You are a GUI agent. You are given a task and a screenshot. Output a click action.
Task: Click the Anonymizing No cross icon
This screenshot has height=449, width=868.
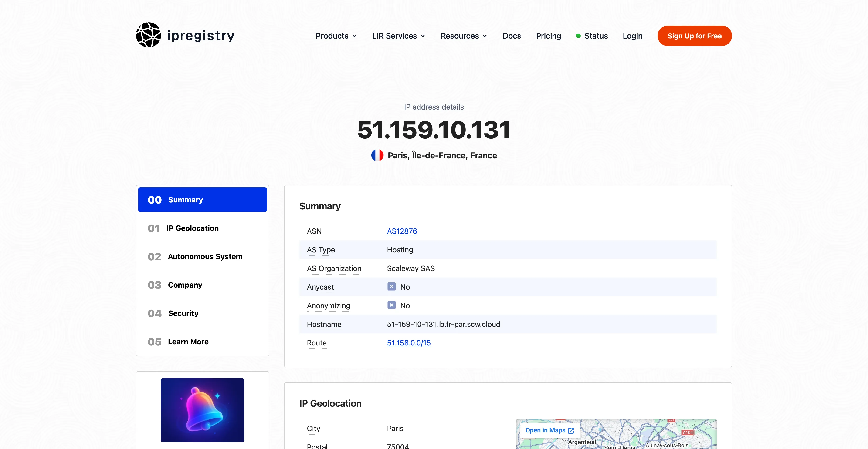[391, 305]
